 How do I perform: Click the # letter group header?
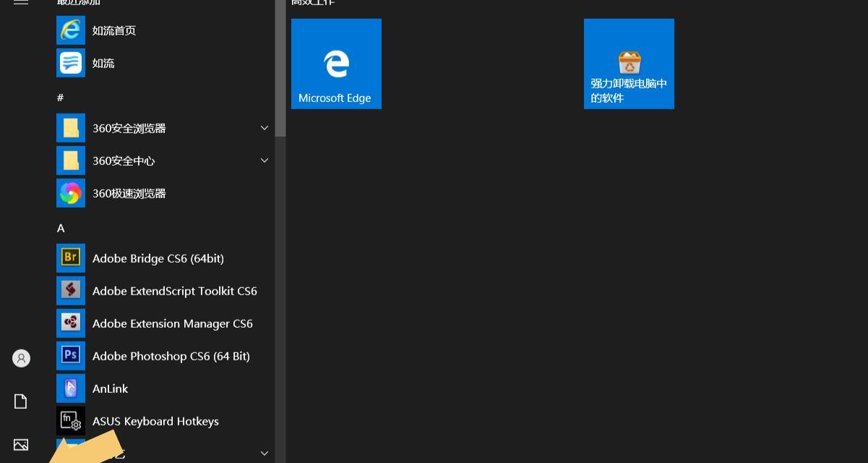pos(61,97)
